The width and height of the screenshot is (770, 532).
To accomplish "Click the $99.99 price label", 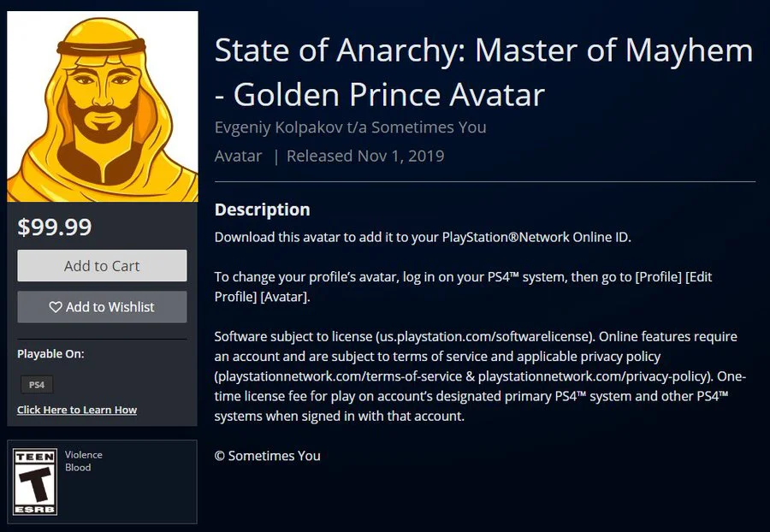I will (55, 227).
